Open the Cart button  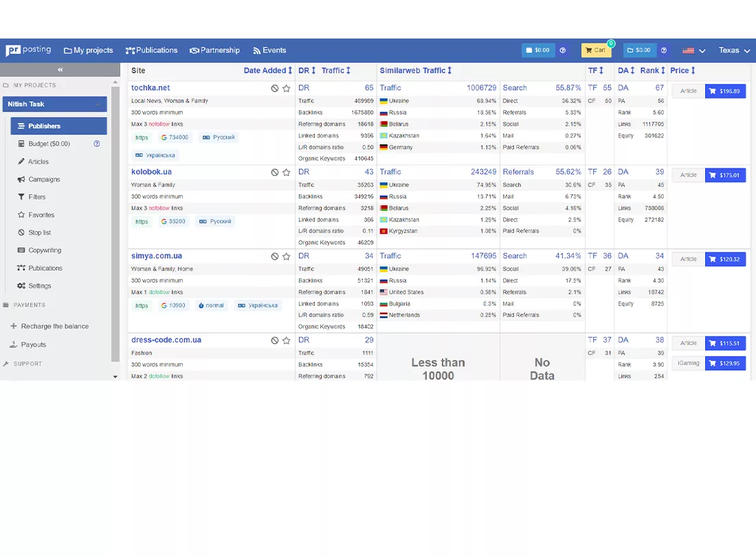tap(597, 50)
